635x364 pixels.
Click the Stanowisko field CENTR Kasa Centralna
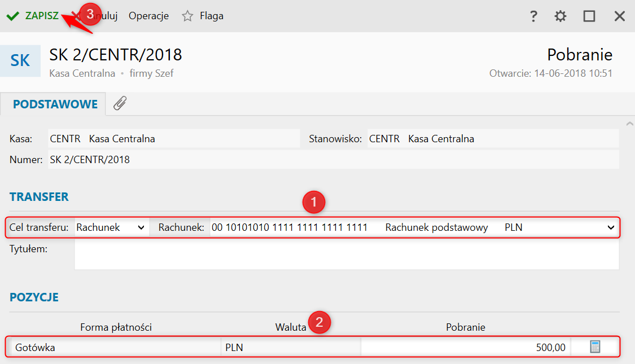point(492,139)
